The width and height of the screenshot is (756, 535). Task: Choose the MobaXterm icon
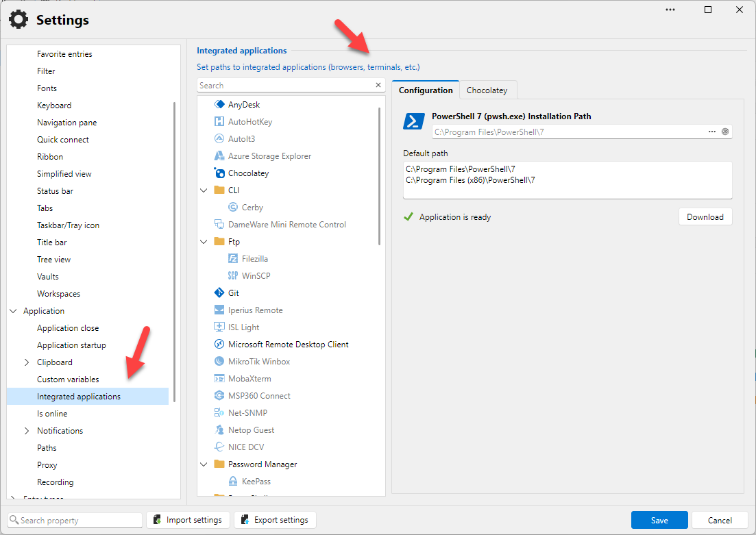[x=219, y=378]
